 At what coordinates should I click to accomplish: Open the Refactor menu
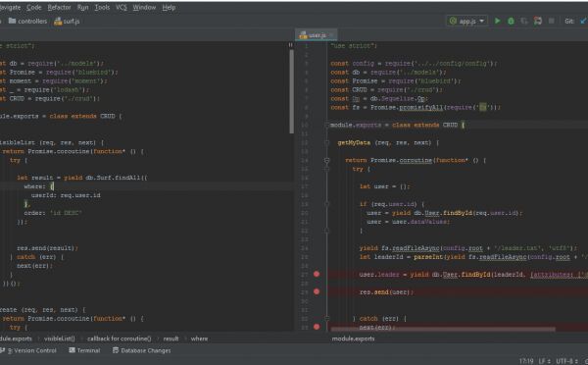(59, 8)
